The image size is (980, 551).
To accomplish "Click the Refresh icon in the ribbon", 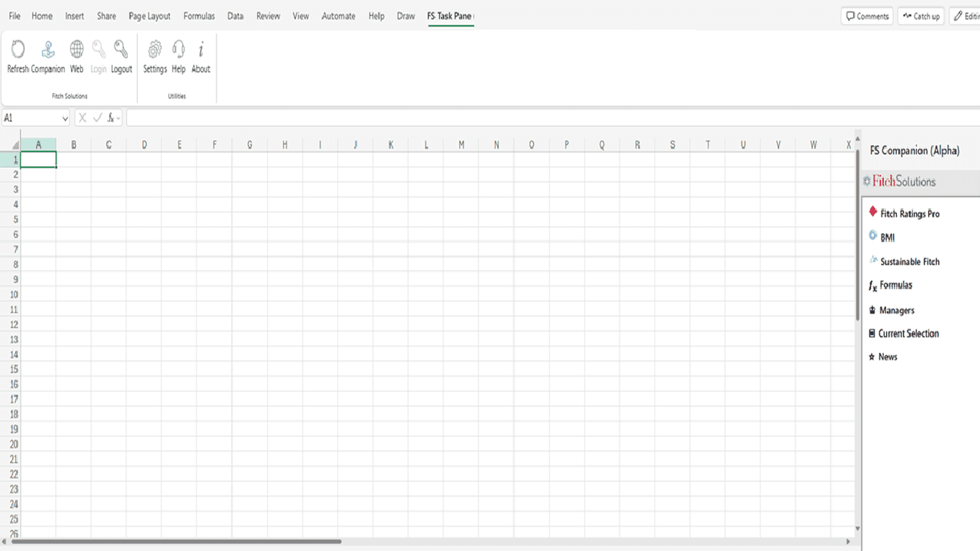I will [x=18, y=50].
